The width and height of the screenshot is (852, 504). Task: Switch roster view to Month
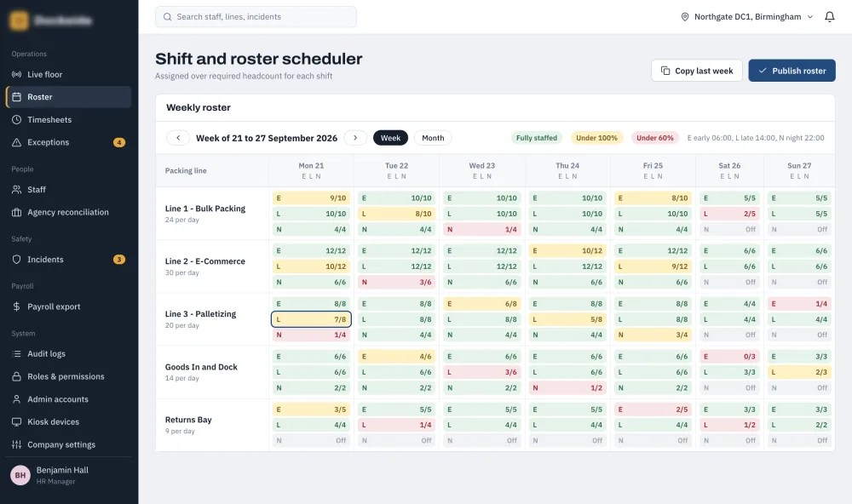[x=433, y=138]
